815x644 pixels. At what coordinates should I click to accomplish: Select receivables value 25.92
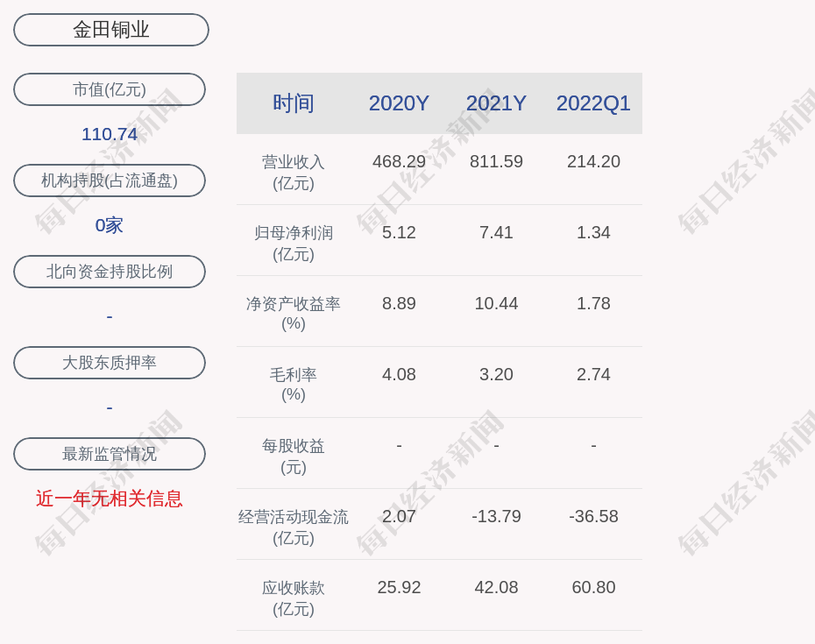[400, 587]
